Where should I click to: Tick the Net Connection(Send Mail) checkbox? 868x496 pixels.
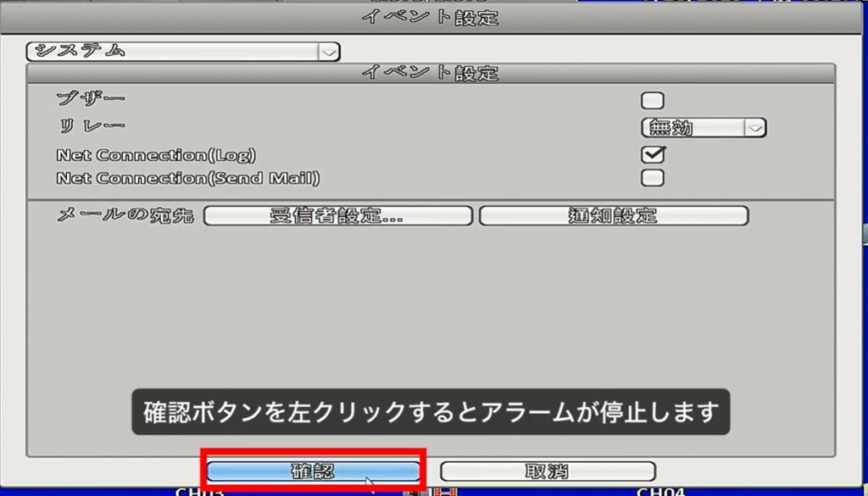click(x=652, y=178)
